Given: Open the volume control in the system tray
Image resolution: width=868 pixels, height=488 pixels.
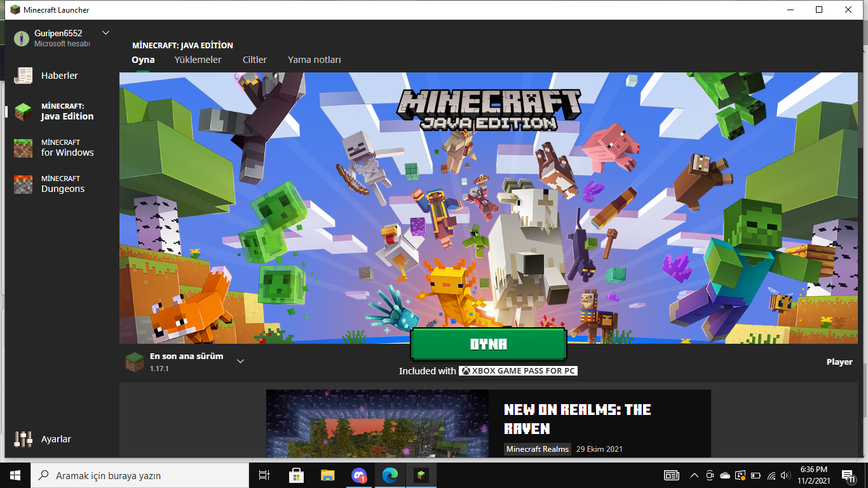Looking at the screenshot, I should click(x=786, y=475).
